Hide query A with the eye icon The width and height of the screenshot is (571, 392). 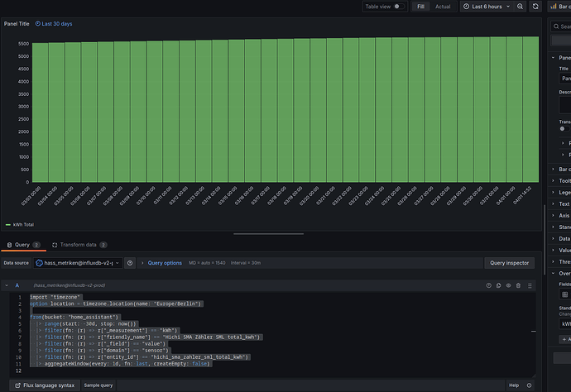coord(508,285)
